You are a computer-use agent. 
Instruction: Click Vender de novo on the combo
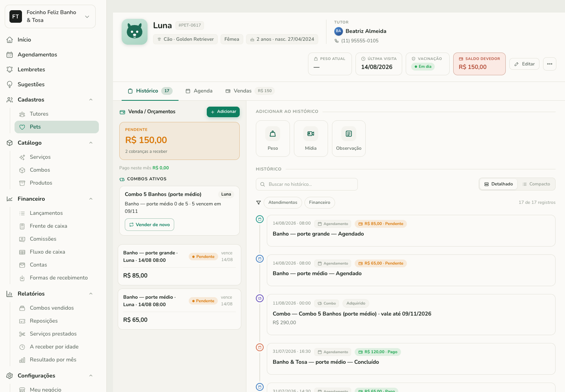(x=149, y=225)
